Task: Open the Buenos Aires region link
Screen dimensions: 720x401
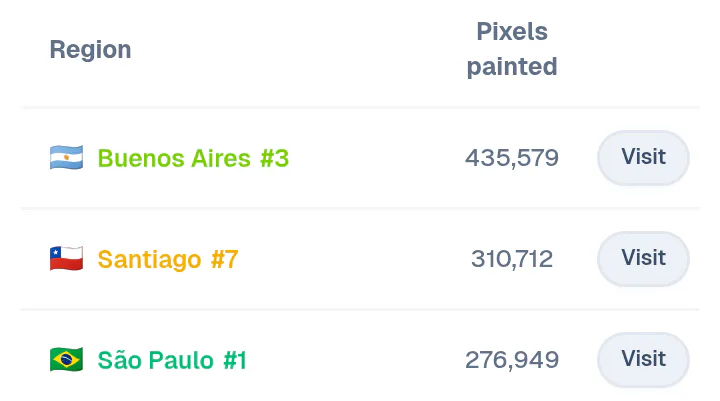Action: [x=174, y=158]
